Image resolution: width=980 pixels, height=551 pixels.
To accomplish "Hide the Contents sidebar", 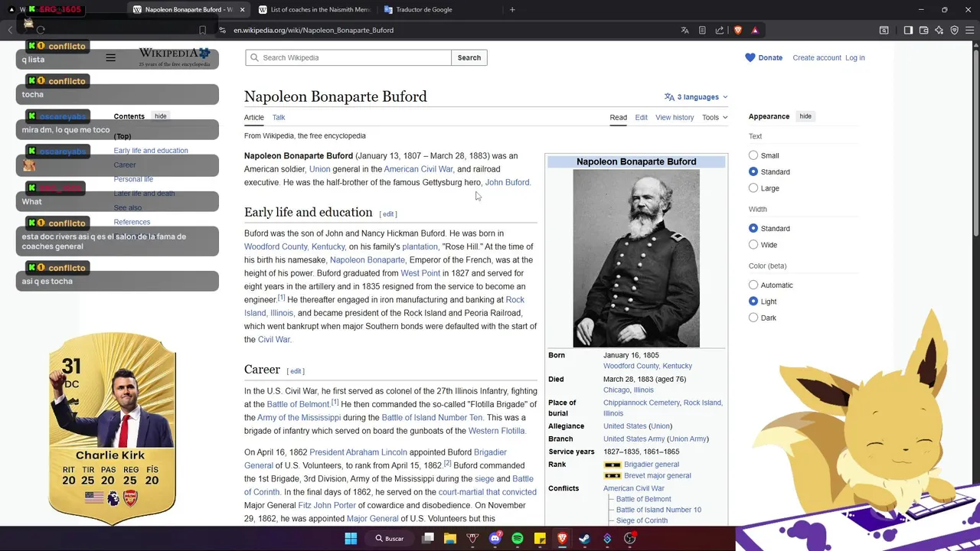I will pyautogui.click(x=160, y=116).
